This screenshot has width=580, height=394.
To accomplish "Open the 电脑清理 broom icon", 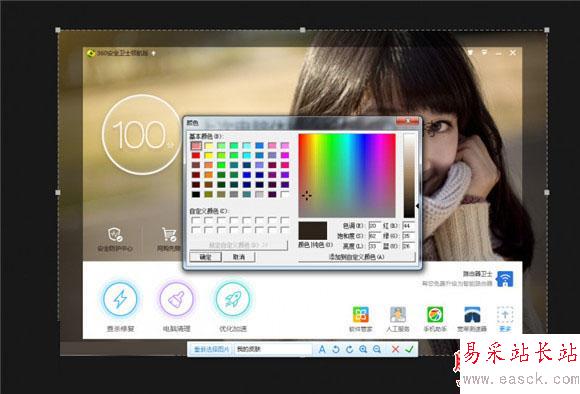I will click(176, 299).
